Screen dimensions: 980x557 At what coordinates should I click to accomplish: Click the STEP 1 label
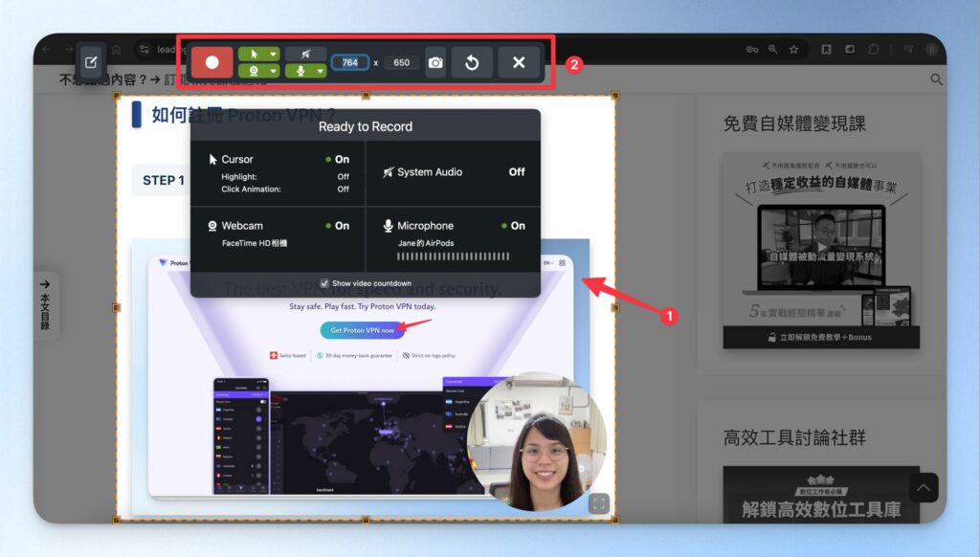163,181
